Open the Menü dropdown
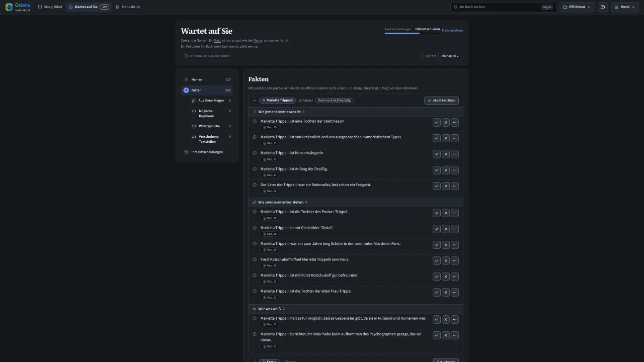Screen dimensions: 644x362 pos(625,7)
